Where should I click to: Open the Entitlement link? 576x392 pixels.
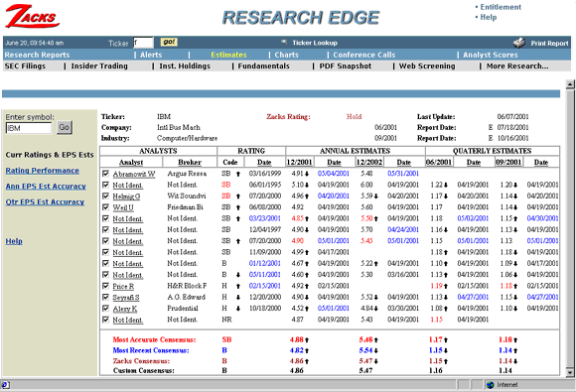point(501,7)
